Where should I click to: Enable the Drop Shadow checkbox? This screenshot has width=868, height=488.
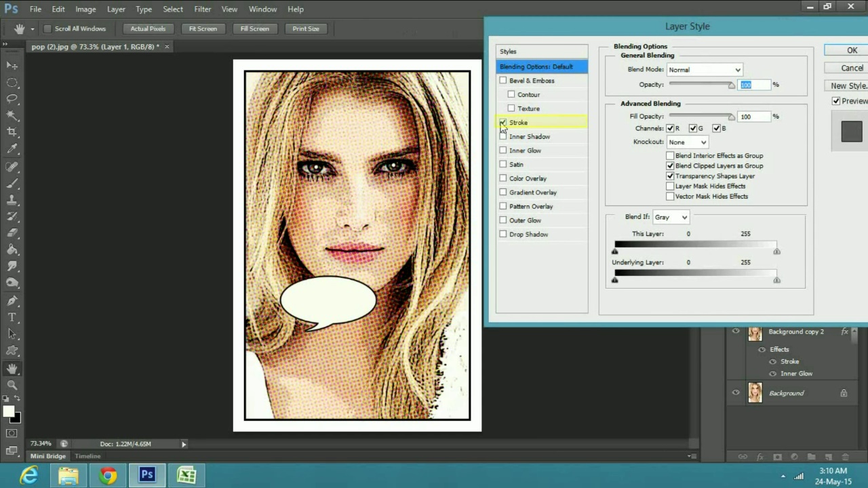503,235
